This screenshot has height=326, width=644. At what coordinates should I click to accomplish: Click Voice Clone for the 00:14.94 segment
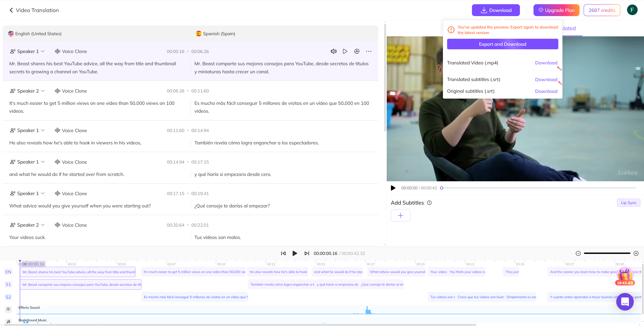[71, 162]
